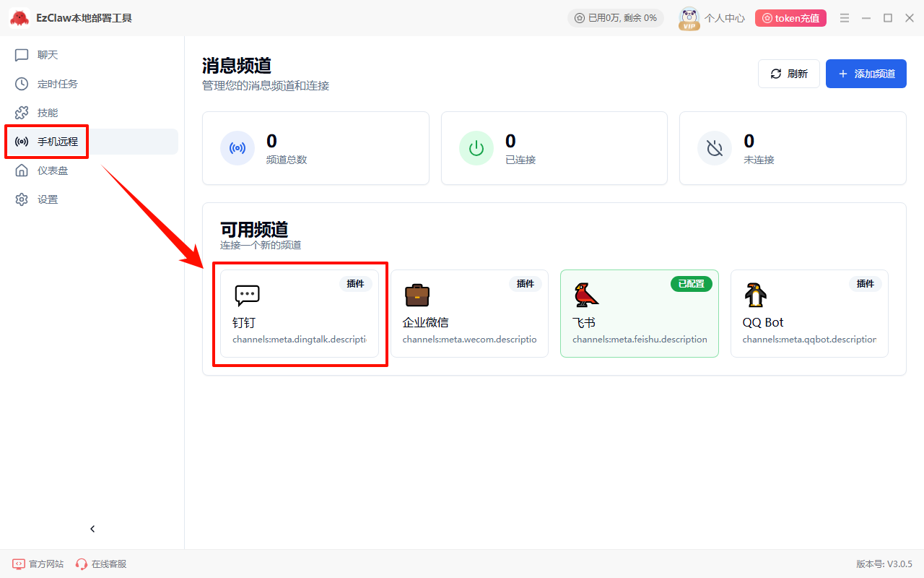Open the hamburger menu in title bar
This screenshot has width=924, height=578.
845,18
